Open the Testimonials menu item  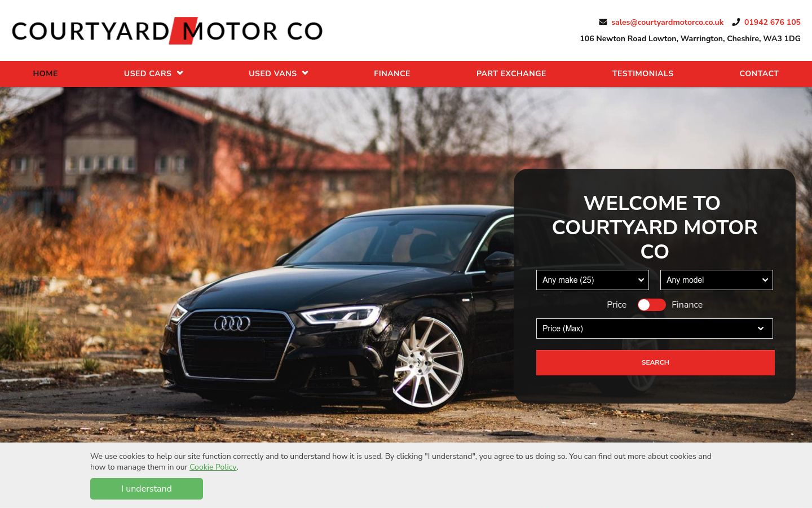[643, 73]
